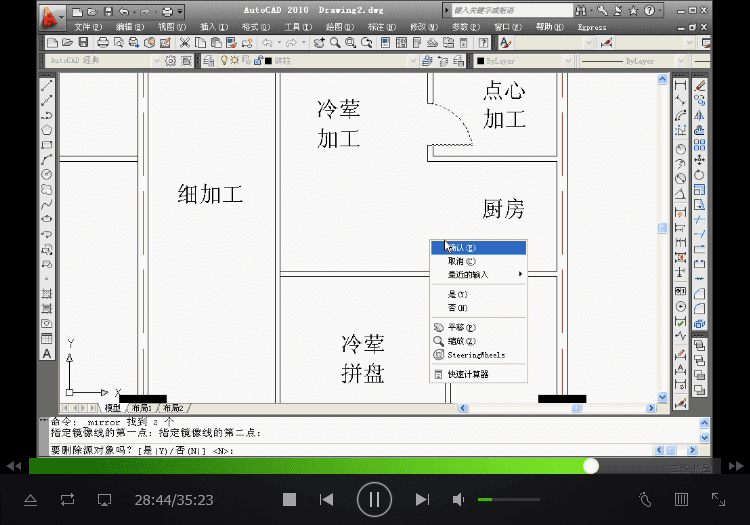Open the File menu
The width and height of the screenshot is (750, 525).
point(88,27)
